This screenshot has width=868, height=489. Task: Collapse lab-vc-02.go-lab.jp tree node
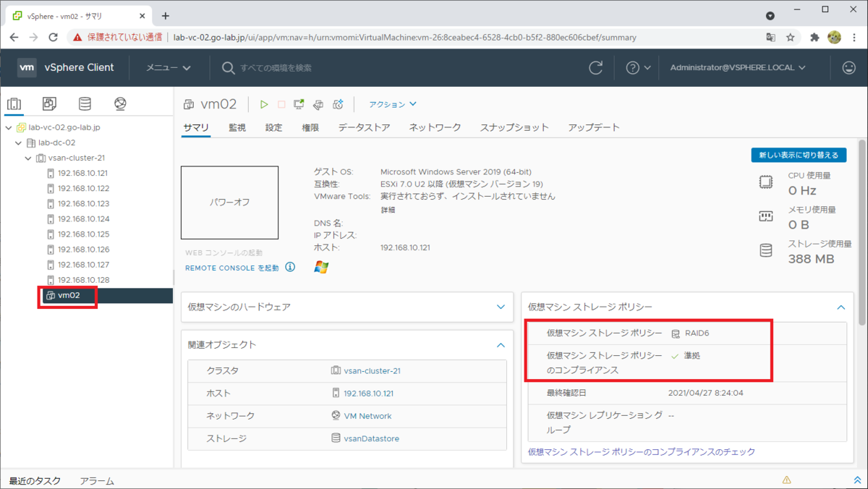click(x=9, y=127)
